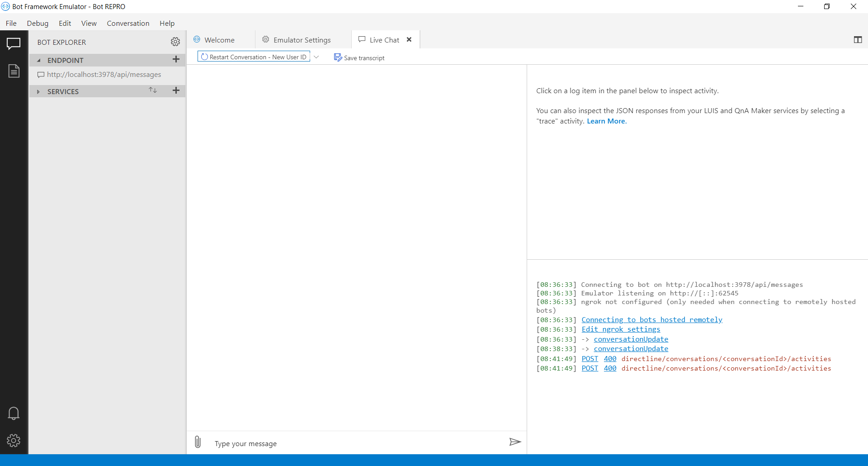Minimize the Bot Framework Emulator window
The image size is (868, 466).
(x=801, y=6)
